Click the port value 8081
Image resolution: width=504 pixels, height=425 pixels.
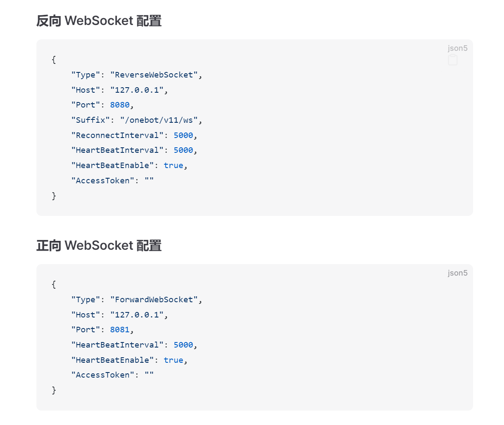click(120, 330)
